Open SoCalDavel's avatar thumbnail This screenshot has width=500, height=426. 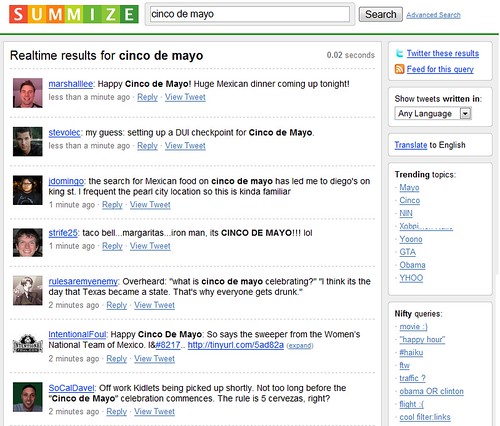tap(28, 397)
